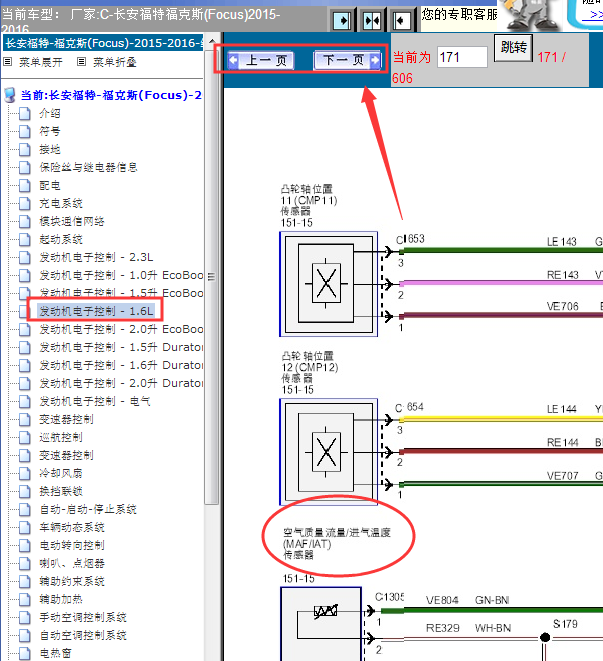Viewport: 603px width, 661px height.
Task: Open 发动机电子控制 - 2.0升 Duratorq item
Action: [121, 383]
